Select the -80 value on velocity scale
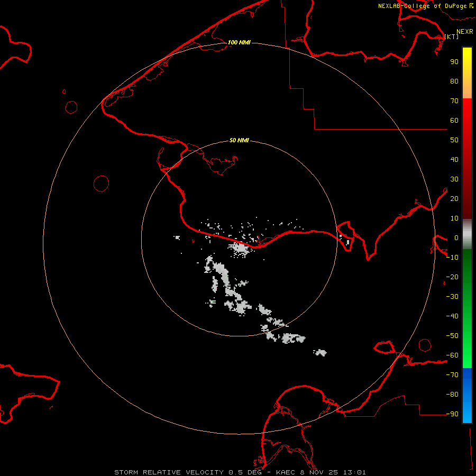476x476 pixels. tap(452, 395)
